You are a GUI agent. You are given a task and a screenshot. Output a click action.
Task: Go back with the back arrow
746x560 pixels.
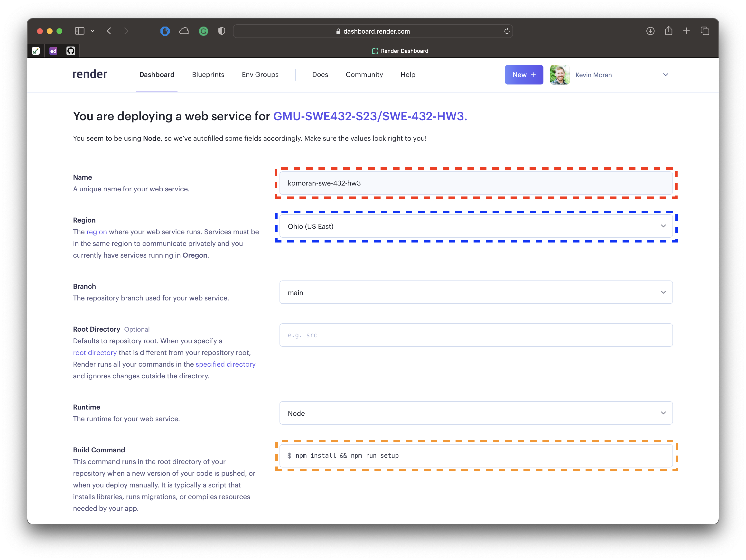[109, 31]
